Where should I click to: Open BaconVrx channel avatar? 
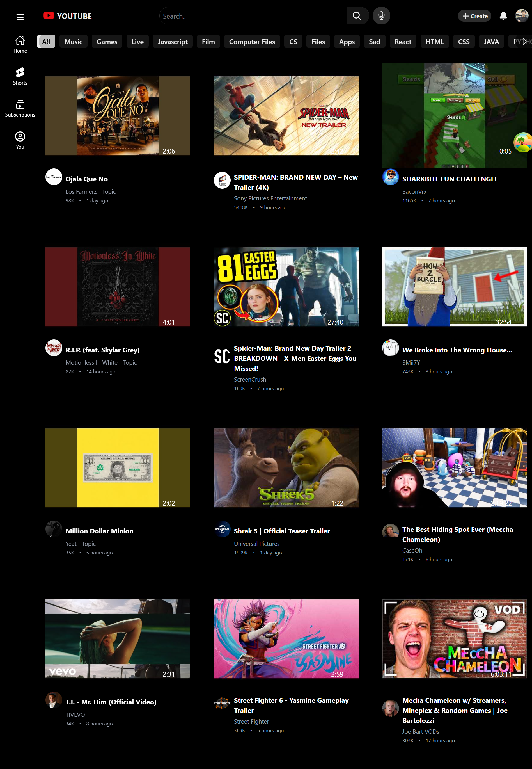pos(390,177)
